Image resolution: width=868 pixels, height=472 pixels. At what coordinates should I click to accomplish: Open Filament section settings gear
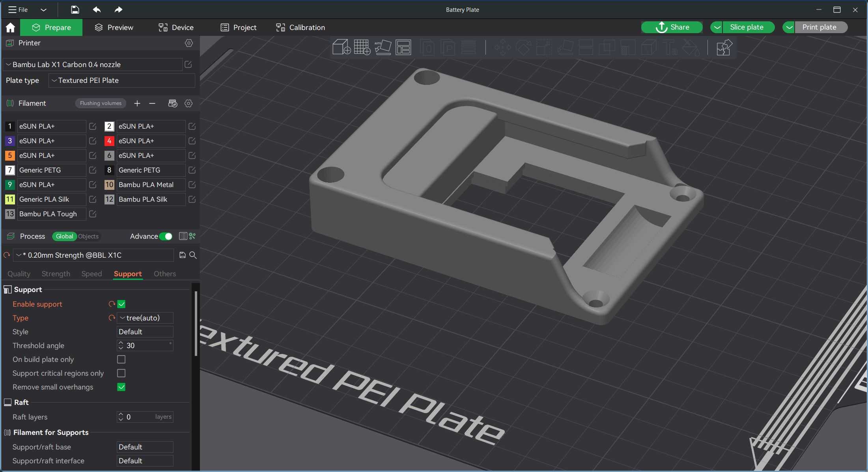pyautogui.click(x=189, y=103)
